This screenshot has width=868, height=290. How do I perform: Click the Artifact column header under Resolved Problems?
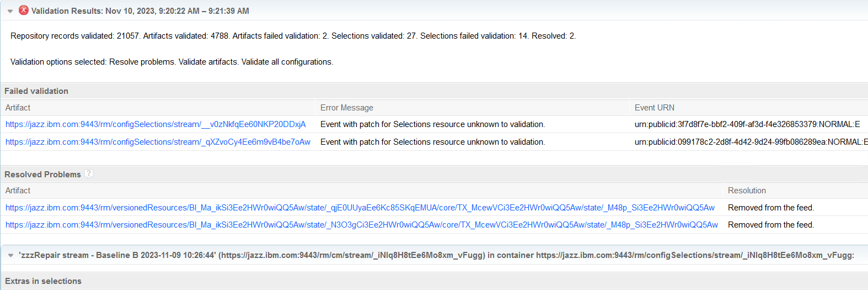(x=18, y=191)
